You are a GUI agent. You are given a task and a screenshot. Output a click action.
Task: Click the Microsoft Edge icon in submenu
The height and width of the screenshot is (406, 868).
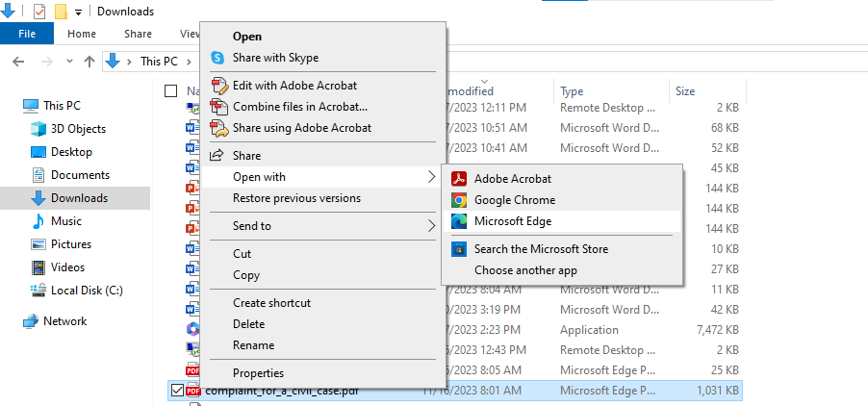coord(459,221)
